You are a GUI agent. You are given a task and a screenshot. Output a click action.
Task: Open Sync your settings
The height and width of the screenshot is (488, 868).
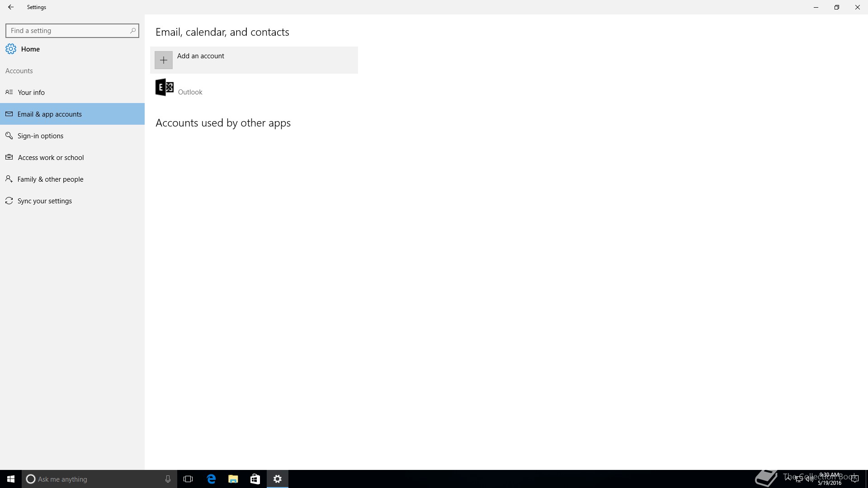pyautogui.click(x=44, y=201)
